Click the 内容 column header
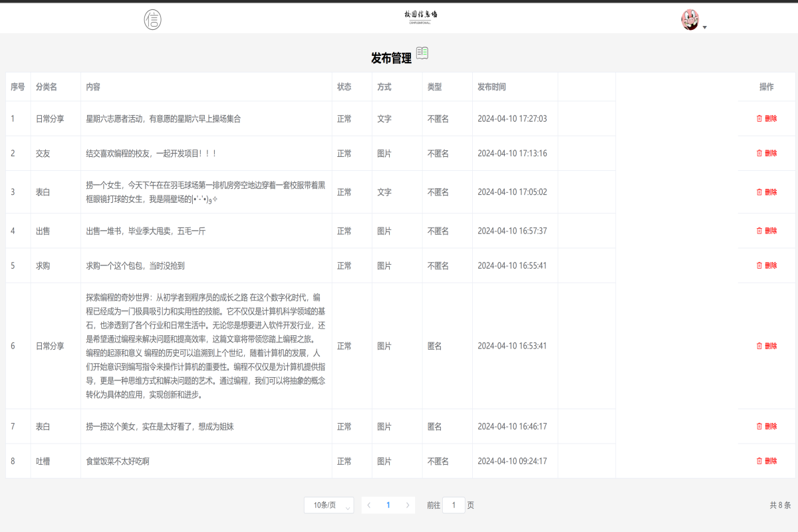 pyautogui.click(x=93, y=87)
